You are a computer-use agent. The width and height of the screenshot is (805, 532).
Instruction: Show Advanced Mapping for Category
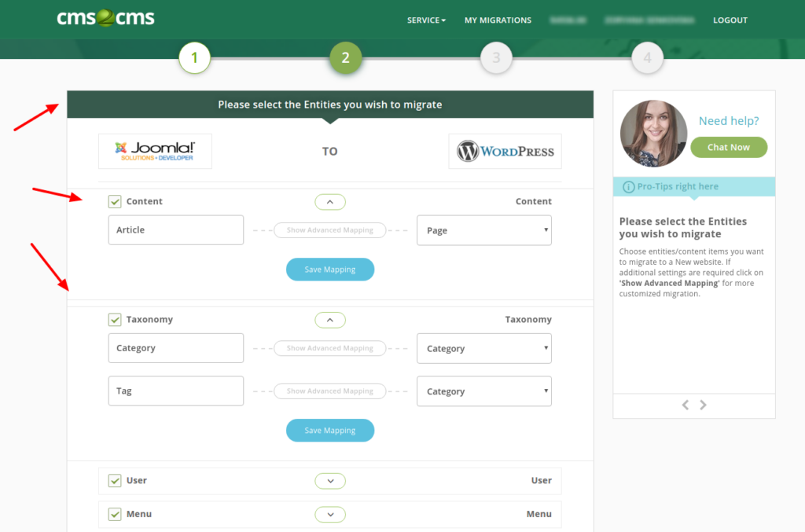click(330, 348)
